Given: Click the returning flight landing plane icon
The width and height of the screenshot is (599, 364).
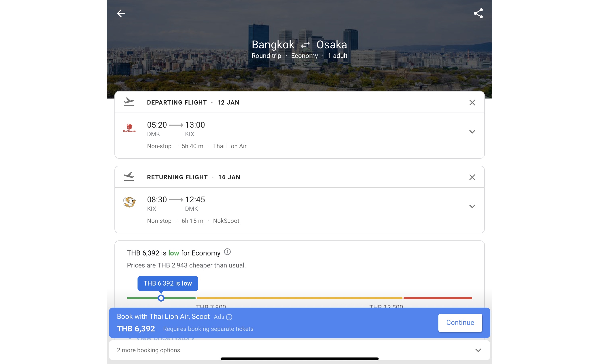Looking at the screenshot, I should (129, 177).
